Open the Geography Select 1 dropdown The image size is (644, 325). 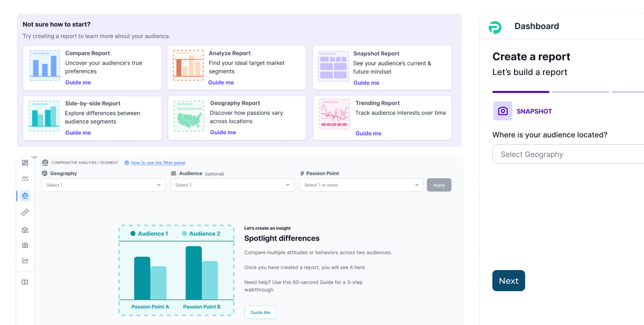click(104, 185)
